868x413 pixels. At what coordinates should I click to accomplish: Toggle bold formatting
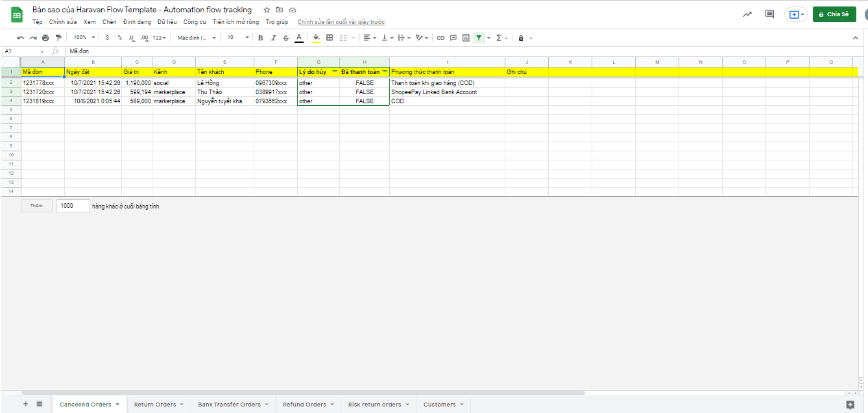click(x=261, y=38)
